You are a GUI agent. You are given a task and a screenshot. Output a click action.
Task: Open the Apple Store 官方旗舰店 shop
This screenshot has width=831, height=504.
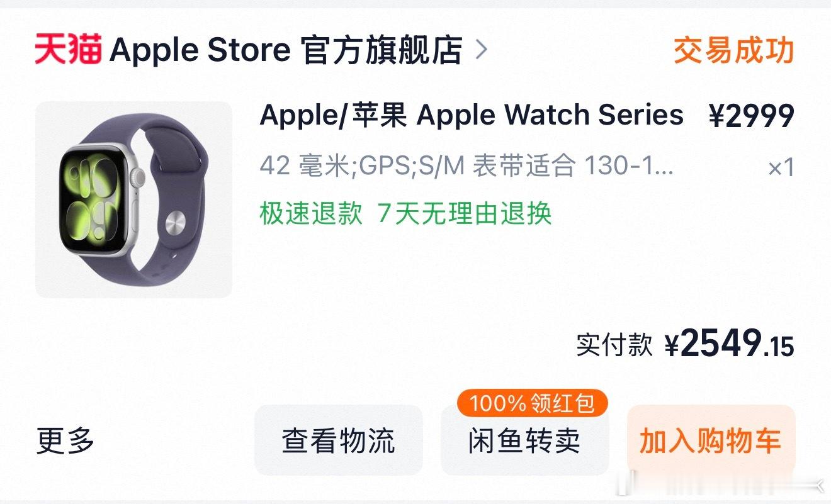286,50
